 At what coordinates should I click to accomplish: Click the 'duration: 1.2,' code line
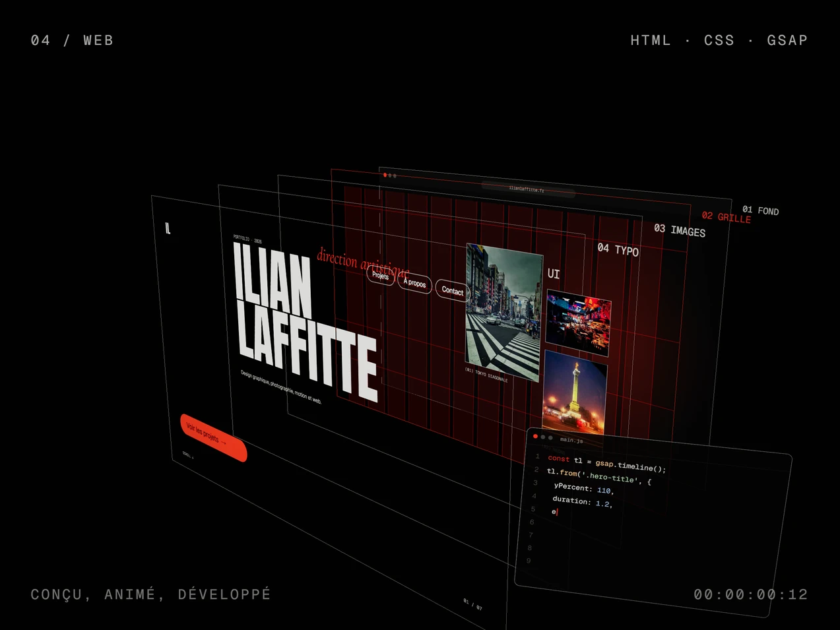(583, 502)
